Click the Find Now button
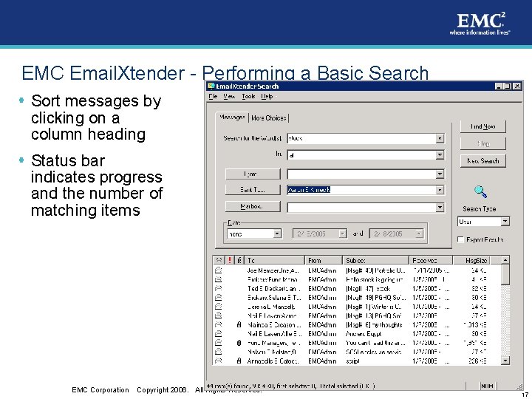This screenshot has height=399, width=532. 482,126
